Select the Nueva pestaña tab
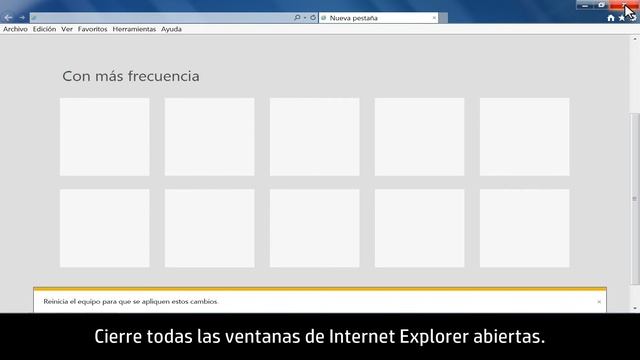 coord(378,18)
